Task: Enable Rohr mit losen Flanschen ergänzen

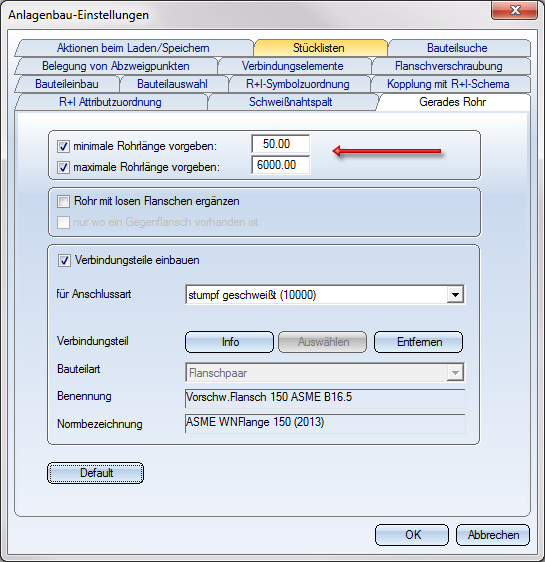Action: pyautogui.click(x=63, y=201)
